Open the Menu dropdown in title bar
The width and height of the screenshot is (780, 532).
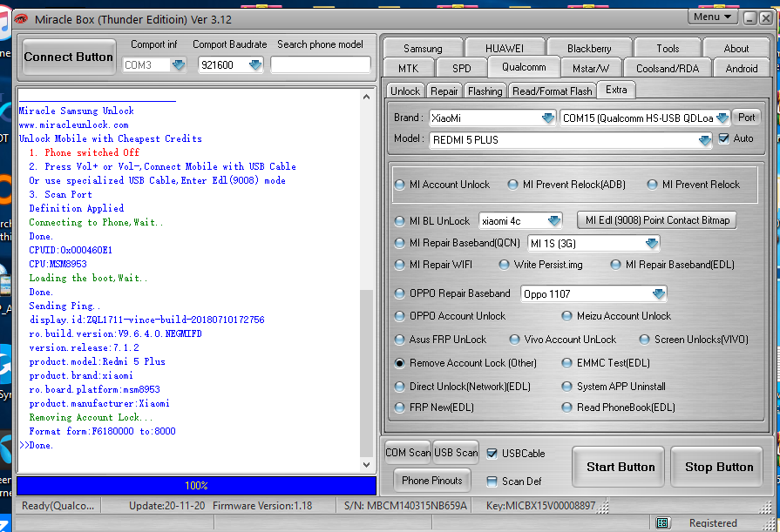click(712, 17)
